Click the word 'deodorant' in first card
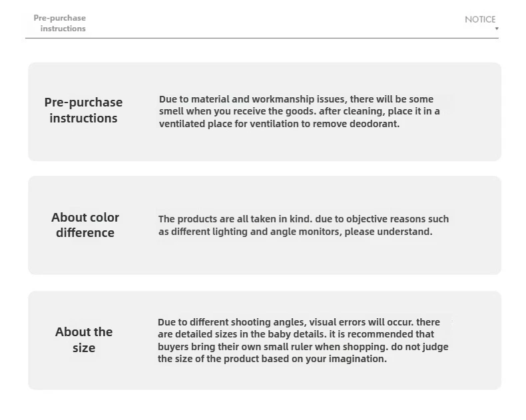This screenshot has width=526, height=420. pyautogui.click(x=374, y=124)
